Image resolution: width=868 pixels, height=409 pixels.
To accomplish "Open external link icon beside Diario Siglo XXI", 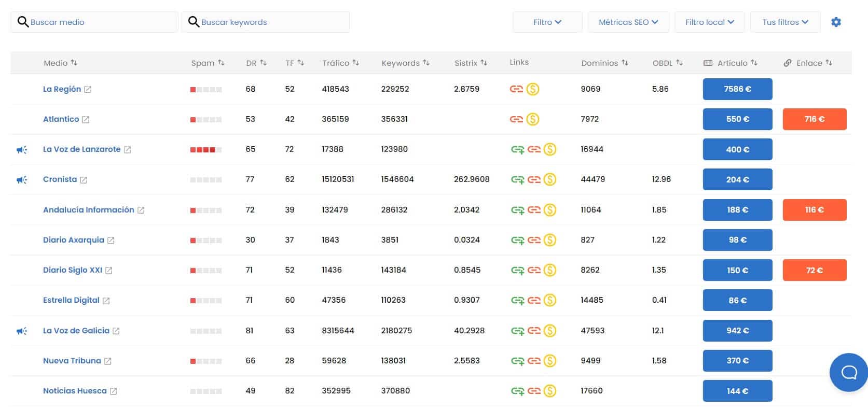I will 108,270.
